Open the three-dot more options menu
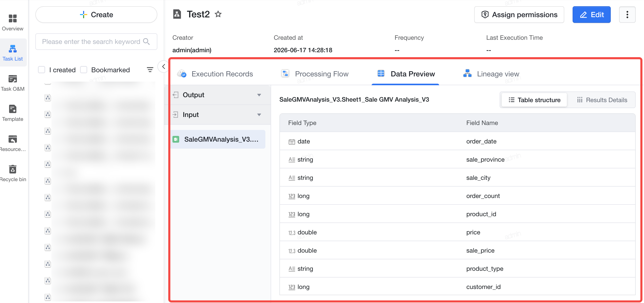Viewport: 644px width, 303px height. coord(627,15)
